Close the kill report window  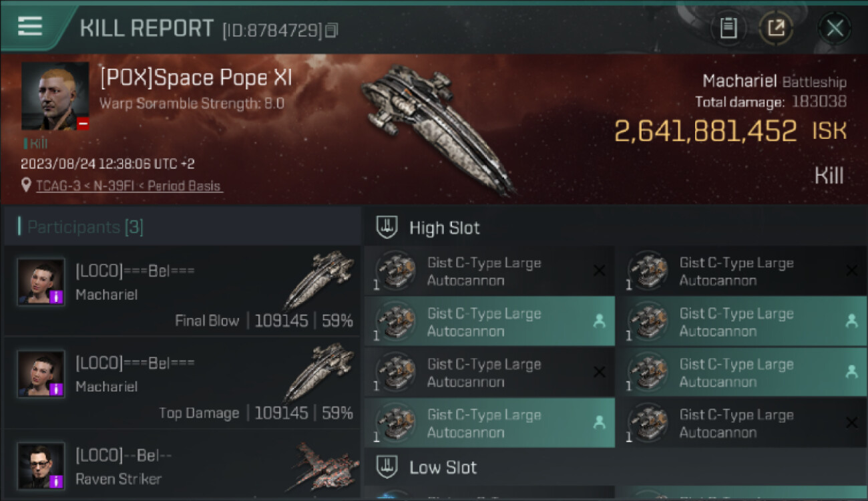point(835,28)
